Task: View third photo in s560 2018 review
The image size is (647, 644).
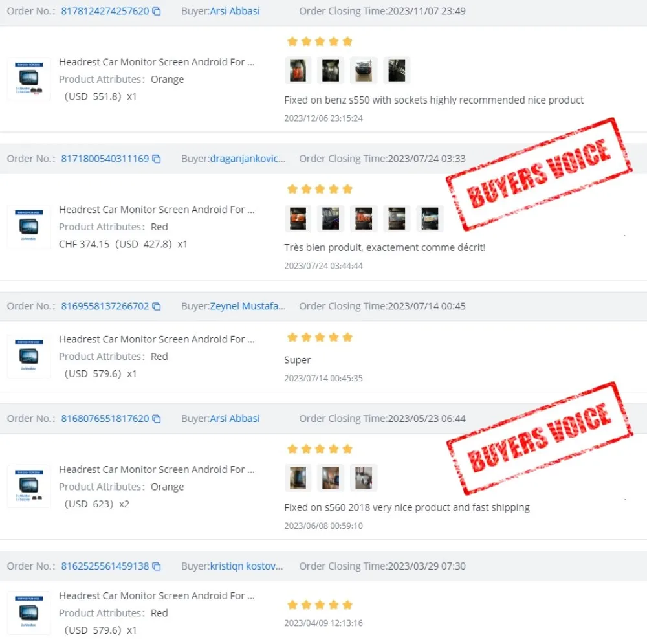Action: 364,478
